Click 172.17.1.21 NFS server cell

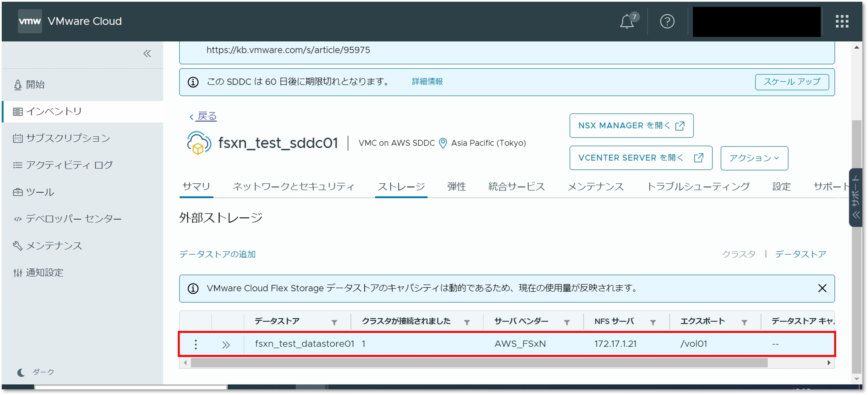615,344
